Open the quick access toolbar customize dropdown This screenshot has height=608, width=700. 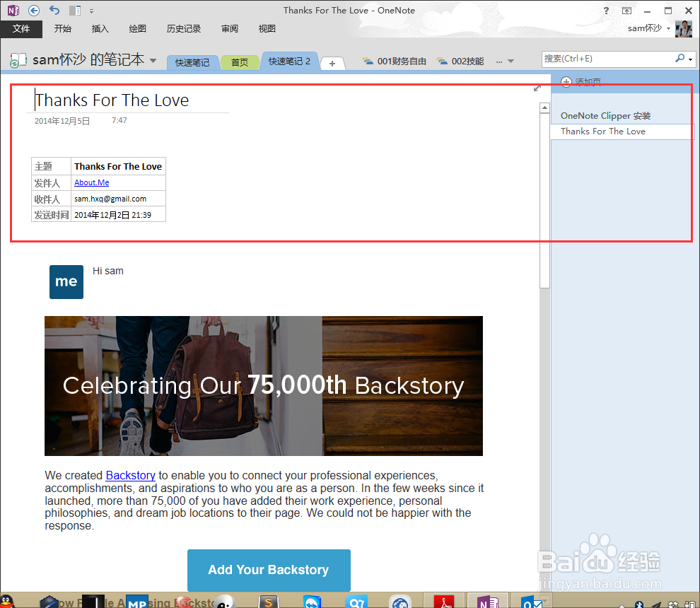click(x=91, y=11)
